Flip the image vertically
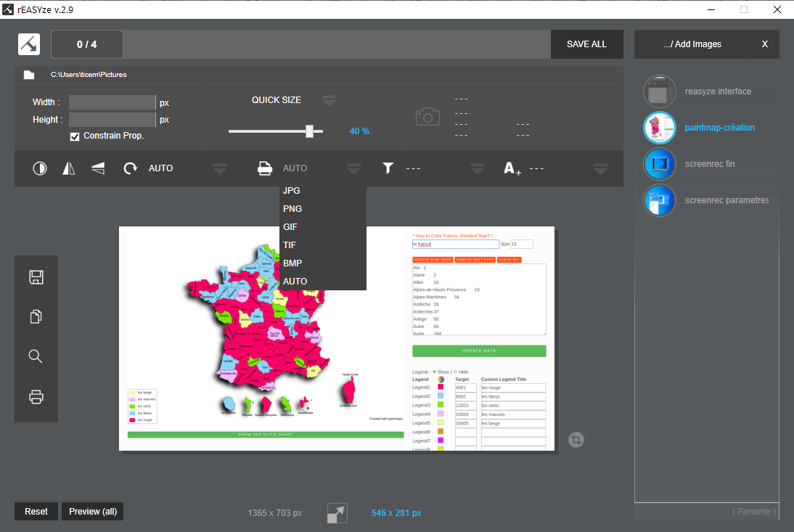 98,168
